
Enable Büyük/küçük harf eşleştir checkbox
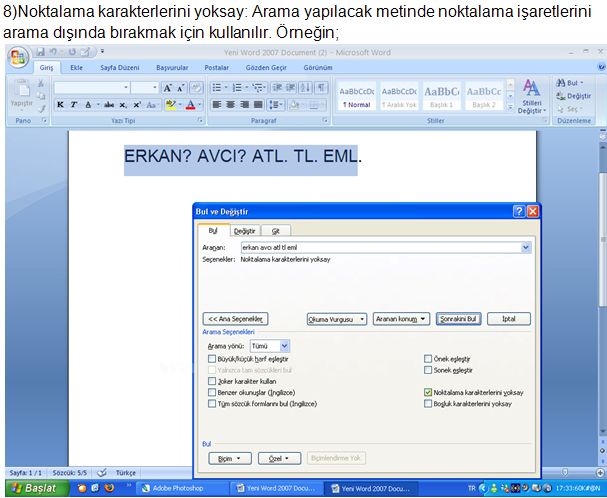point(211,358)
